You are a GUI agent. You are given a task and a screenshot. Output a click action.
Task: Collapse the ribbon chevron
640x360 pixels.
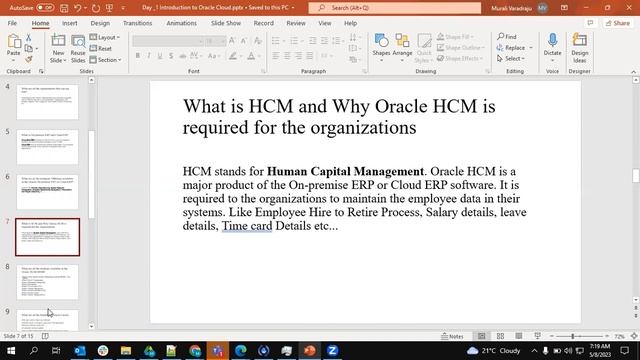(x=633, y=72)
